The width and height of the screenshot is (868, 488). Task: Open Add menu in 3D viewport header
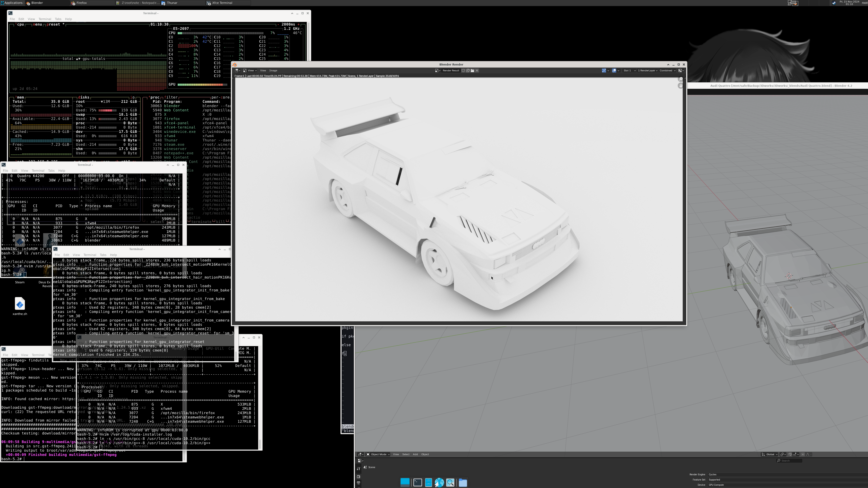tap(415, 454)
